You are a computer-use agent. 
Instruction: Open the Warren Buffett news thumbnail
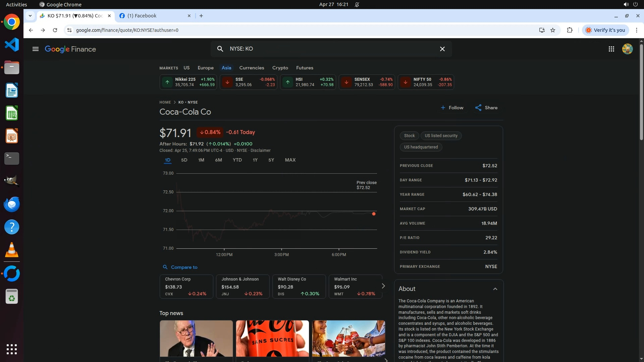pyautogui.click(x=196, y=339)
